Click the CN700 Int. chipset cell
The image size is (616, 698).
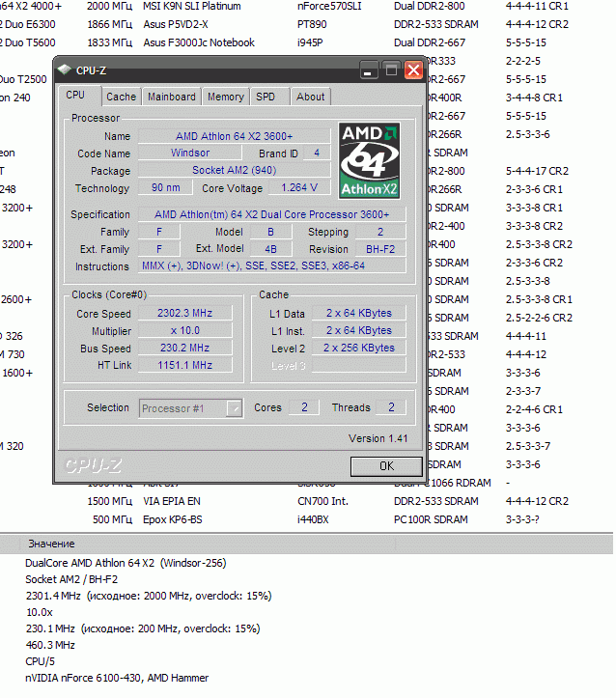pyautogui.click(x=322, y=501)
